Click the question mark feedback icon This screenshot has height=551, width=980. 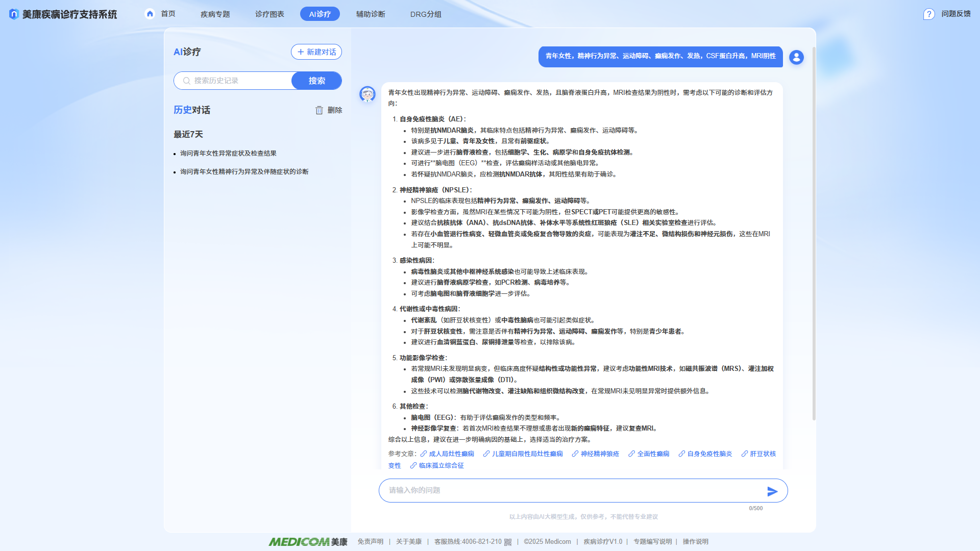pos(929,14)
